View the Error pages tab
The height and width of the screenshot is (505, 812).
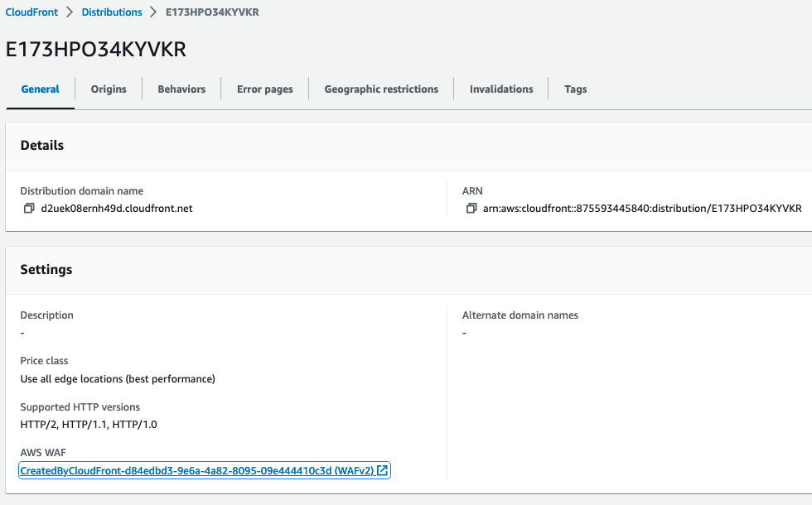tap(265, 89)
